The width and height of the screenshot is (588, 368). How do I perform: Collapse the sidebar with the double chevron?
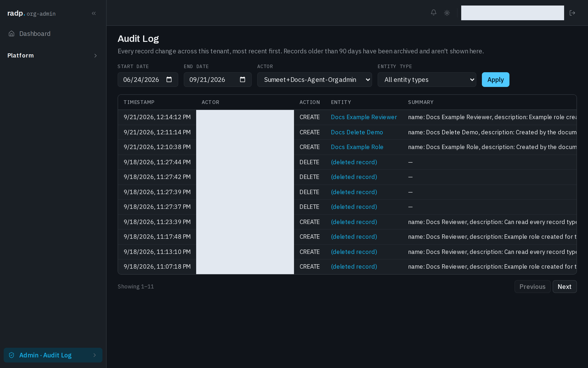pyautogui.click(x=94, y=13)
